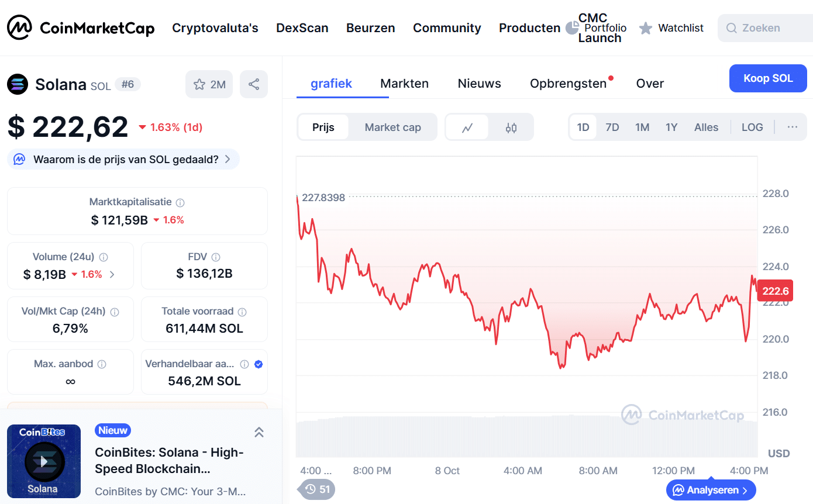813x504 pixels.
Task: Select the 7D time range
Action: point(612,127)
